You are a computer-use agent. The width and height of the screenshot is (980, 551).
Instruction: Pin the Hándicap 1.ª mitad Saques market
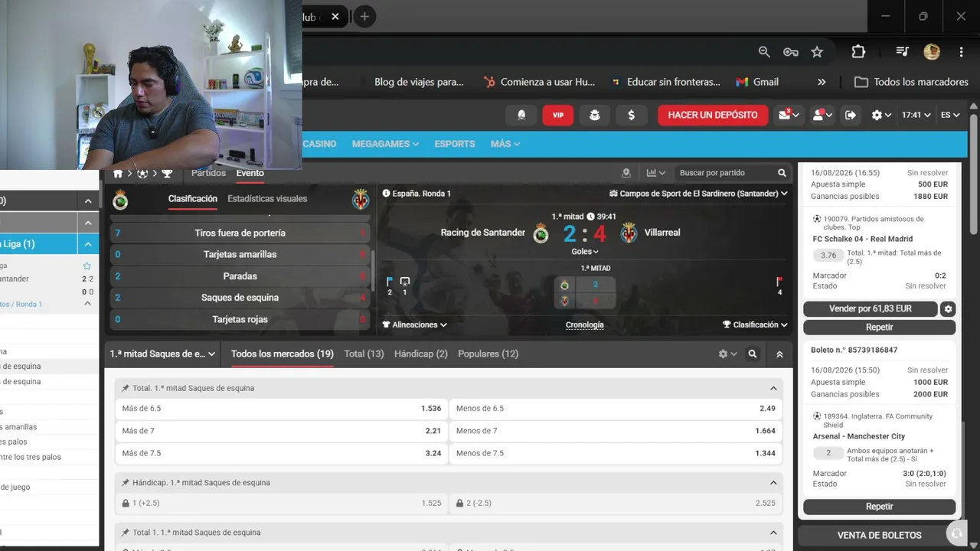126,483
